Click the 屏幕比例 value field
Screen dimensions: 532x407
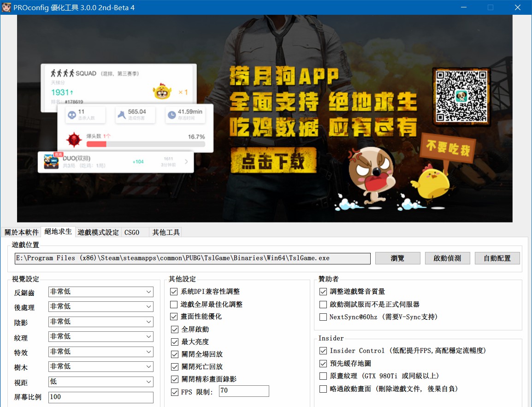click(101, 397)
